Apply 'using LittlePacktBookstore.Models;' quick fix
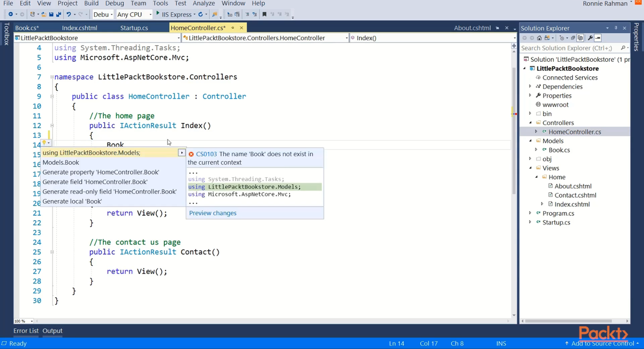The image size is (644, 349). (113, 153)
